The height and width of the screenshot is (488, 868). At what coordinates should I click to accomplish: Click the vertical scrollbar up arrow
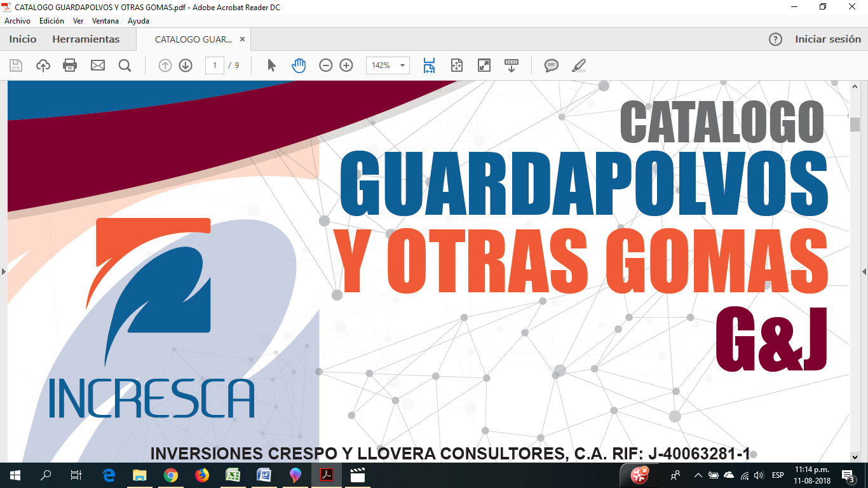click(x=855, y=86)
